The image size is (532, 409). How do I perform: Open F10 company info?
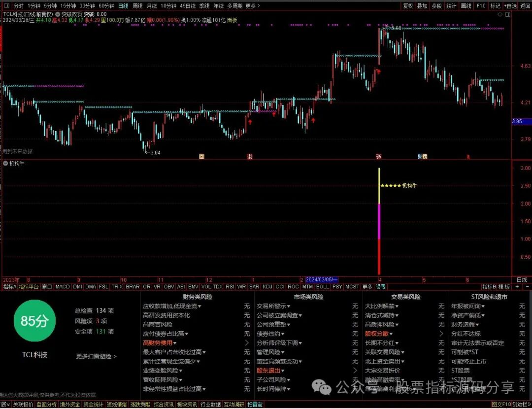[x=481, y=6]
